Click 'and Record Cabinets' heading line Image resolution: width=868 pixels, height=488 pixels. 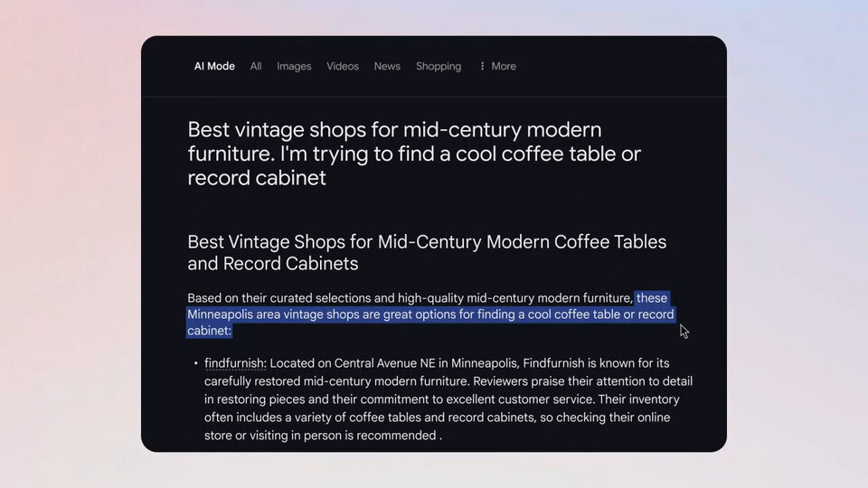click(x=273, y=264)
